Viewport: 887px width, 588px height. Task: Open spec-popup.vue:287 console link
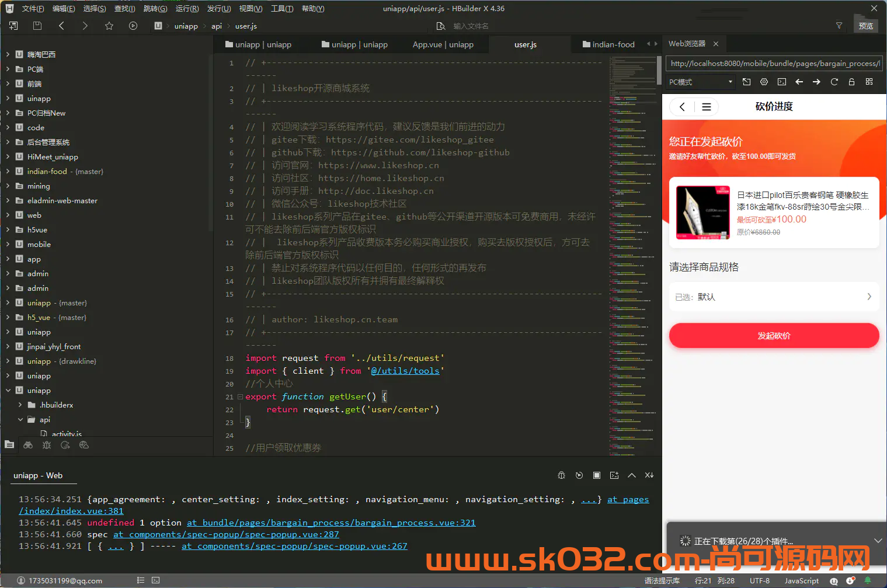coord(226,534)
